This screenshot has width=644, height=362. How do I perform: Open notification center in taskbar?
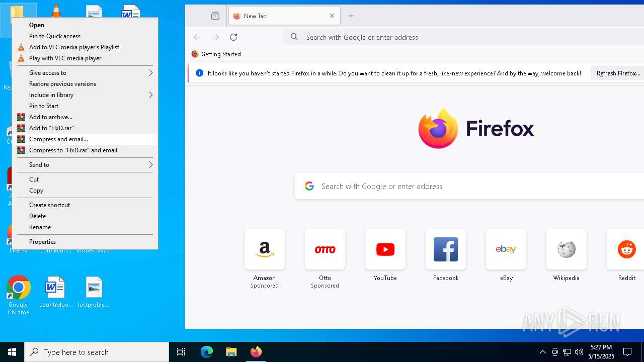click(627, 352)
